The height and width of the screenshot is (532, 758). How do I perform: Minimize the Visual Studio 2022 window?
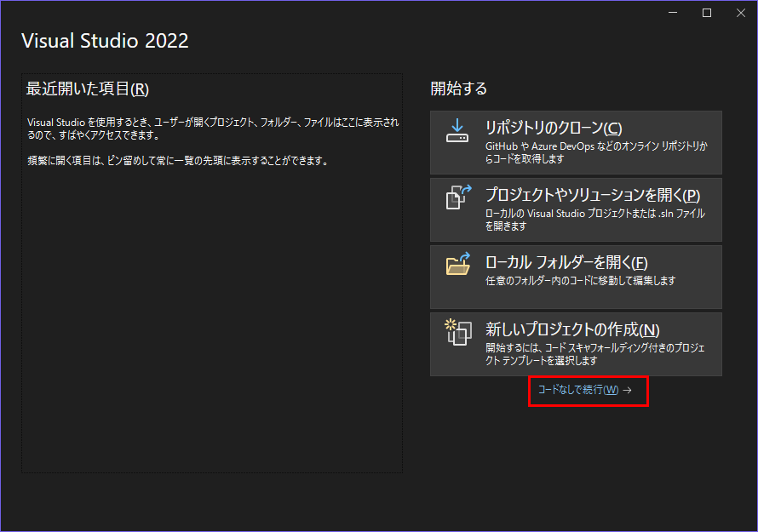point(673,13)
